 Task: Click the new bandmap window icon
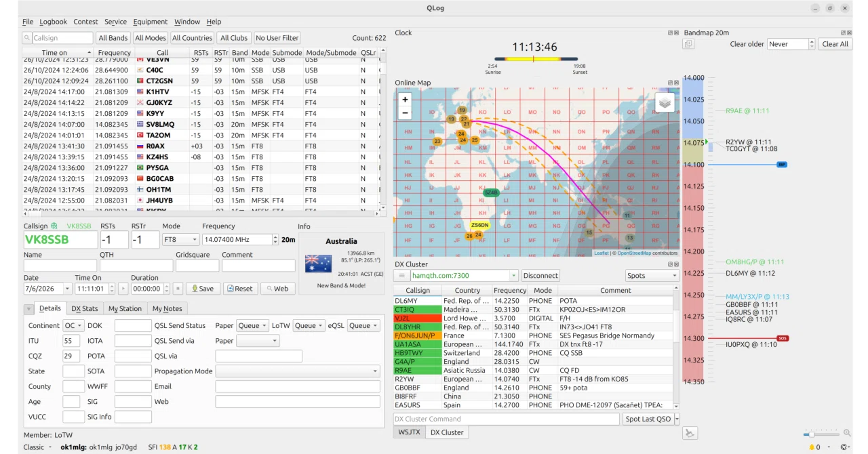point(688,44)
